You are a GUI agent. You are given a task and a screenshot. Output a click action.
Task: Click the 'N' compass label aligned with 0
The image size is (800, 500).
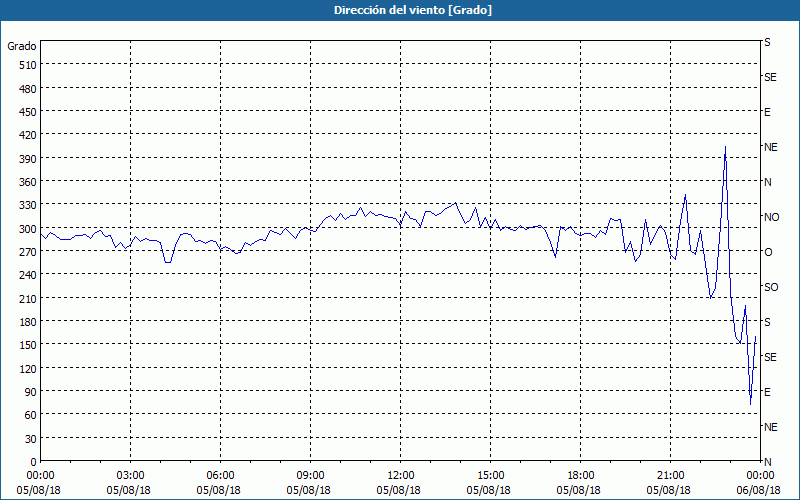point(768,462)
